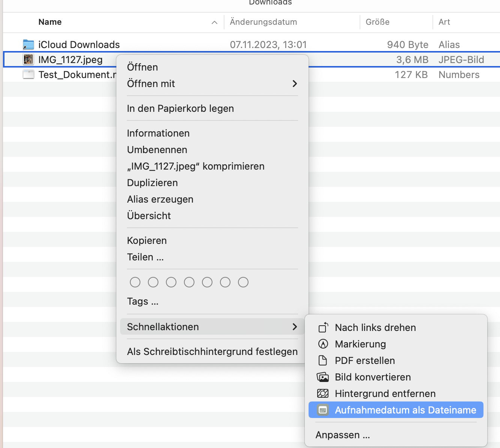
Task: Click the iCloud Downloads folder icon
Action: (28, 45)
